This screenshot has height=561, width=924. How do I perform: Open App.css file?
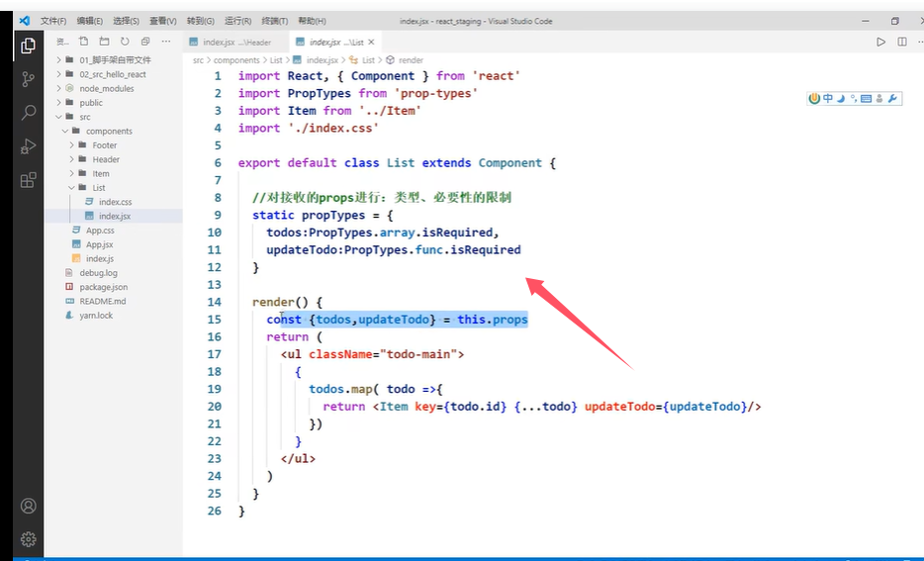click(x=113, y=231)
